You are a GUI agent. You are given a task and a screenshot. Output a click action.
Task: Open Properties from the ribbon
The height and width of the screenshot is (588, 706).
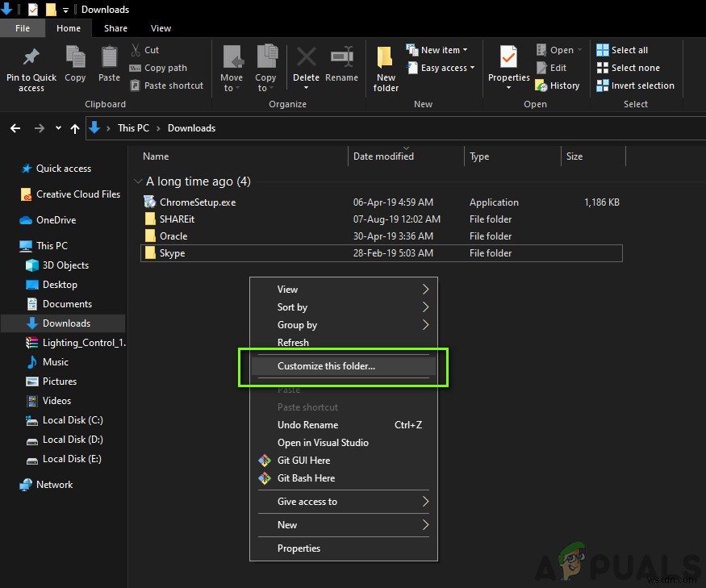click(508, 58)
